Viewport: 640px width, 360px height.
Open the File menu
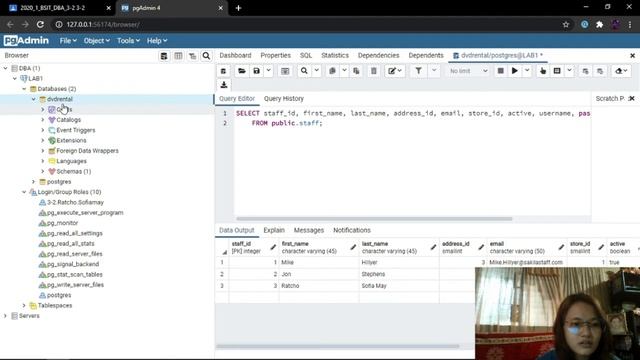[68, 41]
